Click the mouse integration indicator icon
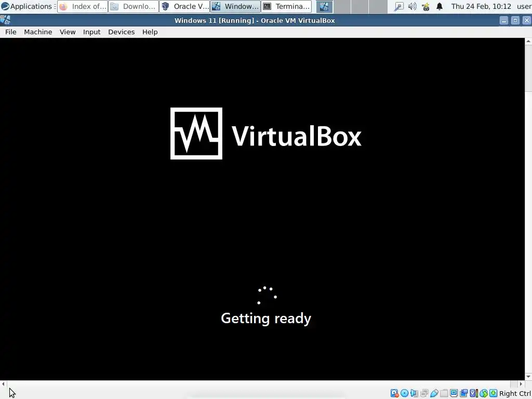Screen dimensions: 532x399 pos(484,393)
